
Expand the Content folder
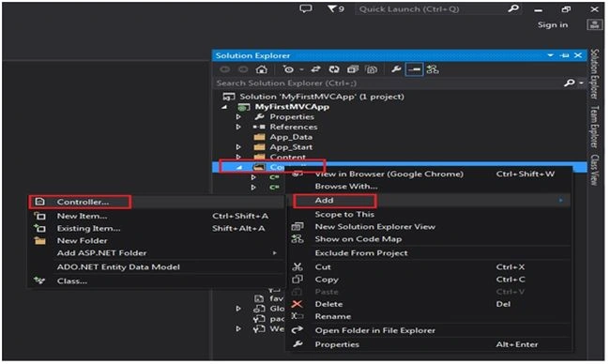[x=238, y=157]
